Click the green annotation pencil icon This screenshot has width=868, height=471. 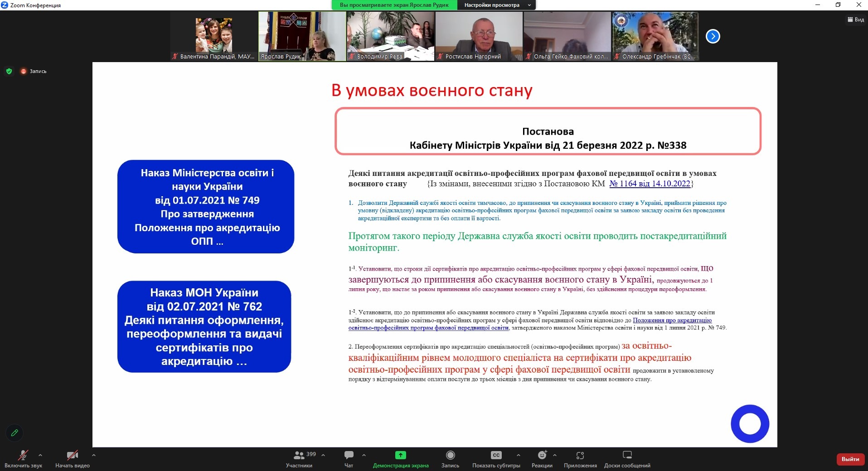[x=15, y=433]
